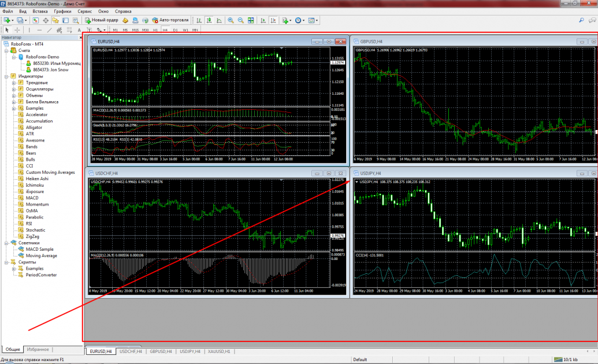Open the Избранное navigator tab
This screenshot has height=364, width=598.
[x=38, y=350]
